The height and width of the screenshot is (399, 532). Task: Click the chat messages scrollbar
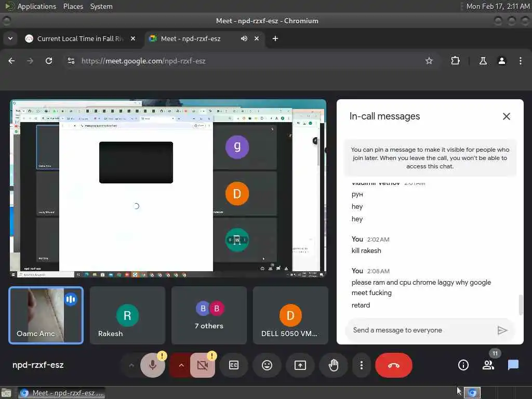tap(521, 305)
